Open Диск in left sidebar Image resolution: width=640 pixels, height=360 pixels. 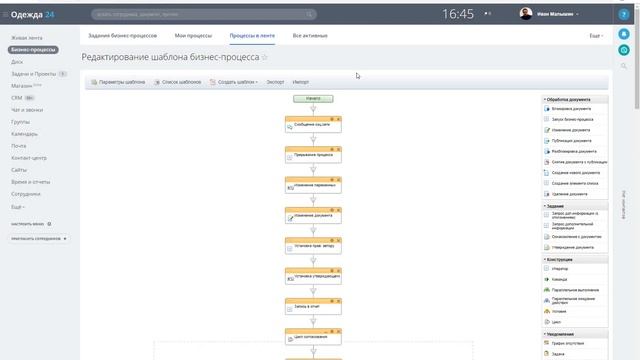coord(17,62)
